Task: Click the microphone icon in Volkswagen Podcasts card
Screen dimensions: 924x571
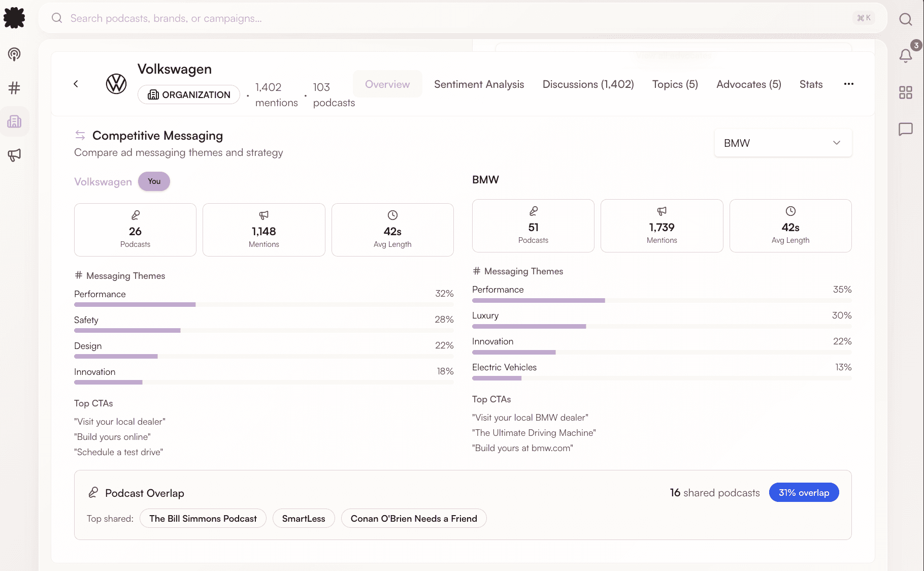Action: pos(135,215)
